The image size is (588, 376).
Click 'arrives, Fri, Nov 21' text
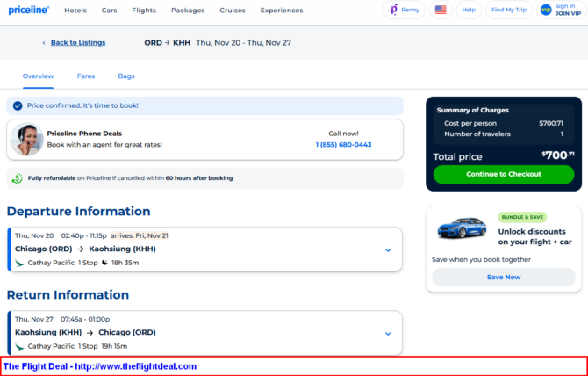pos(140,235)
